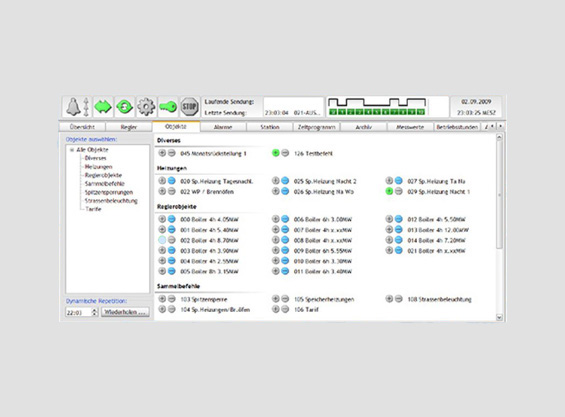565x417 pixels.
Task: Select Diverses in the object tree
Action: point(95,158)
